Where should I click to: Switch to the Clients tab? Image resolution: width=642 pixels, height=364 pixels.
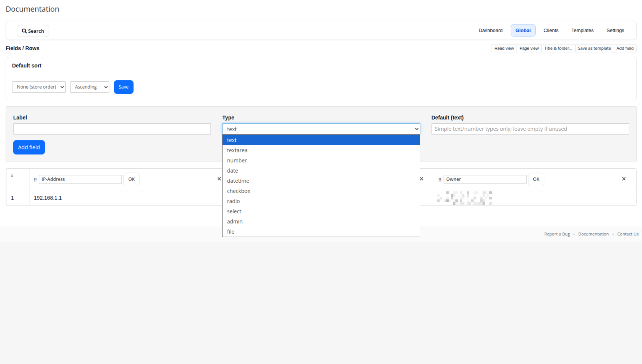[551, 30]
